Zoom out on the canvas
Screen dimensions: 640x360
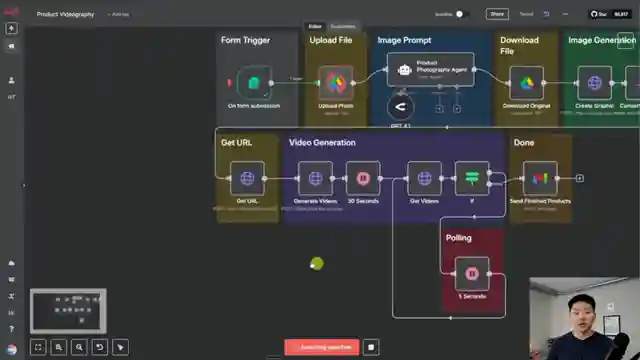(x=79, y=347)
